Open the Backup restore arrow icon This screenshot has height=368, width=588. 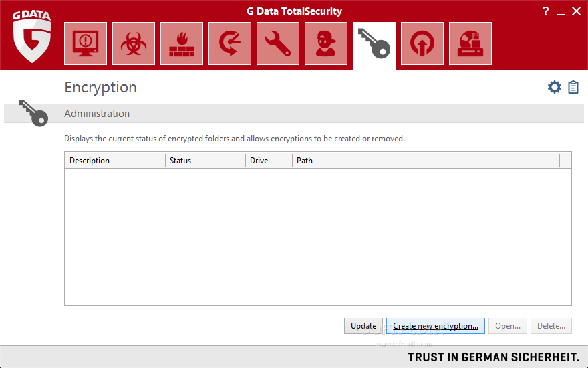coord(229,43)
